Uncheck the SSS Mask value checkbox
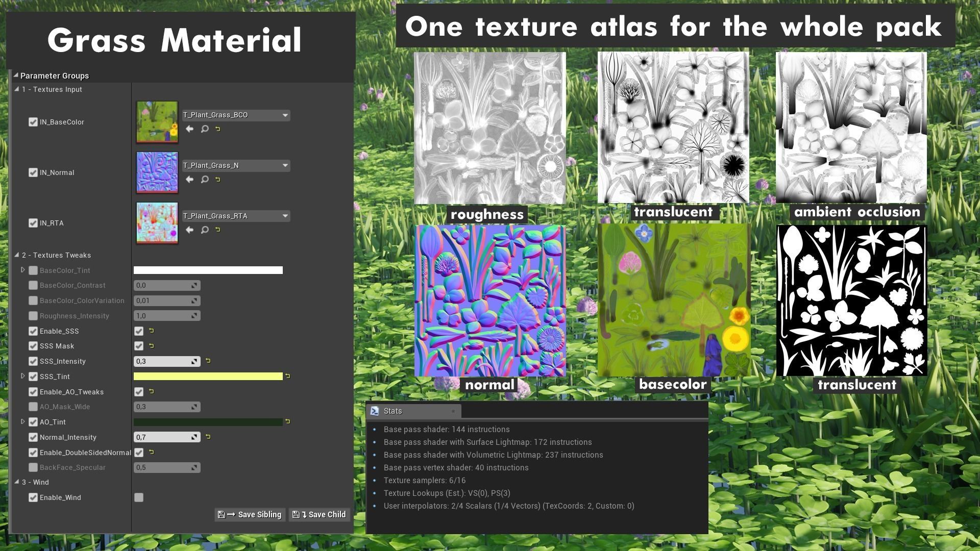980x551 pixels. [139, 346]
